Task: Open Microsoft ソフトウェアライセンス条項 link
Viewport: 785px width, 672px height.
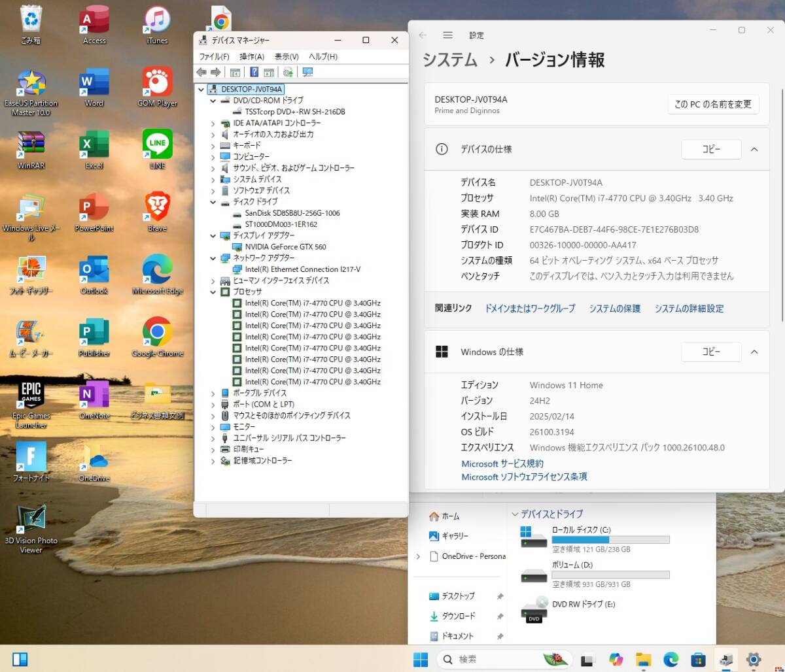Action: pos(524,477)
